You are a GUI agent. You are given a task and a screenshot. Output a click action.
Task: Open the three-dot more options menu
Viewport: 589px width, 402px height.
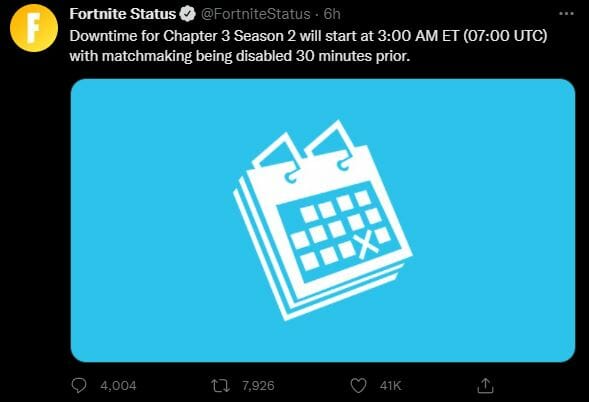[x=566, y=14]
